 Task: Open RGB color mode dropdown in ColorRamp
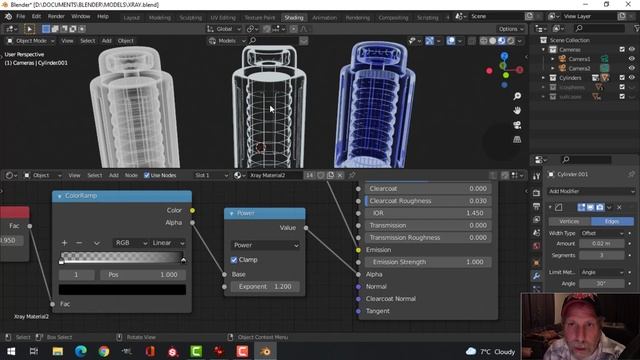click(x=130, y=243)
